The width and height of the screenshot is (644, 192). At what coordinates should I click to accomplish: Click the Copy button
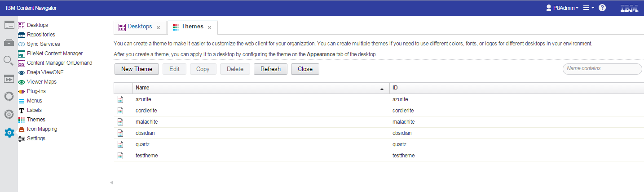tap(203, 69)
